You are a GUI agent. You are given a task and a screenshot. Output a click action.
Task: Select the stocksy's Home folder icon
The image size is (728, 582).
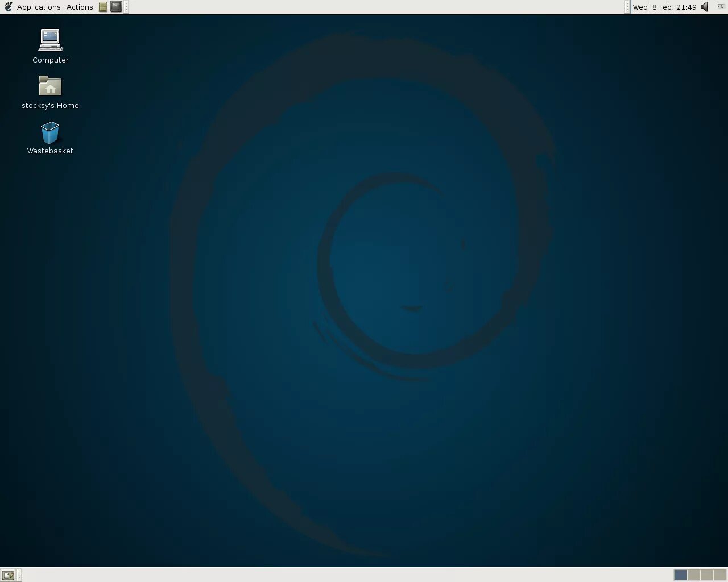point(50,86)
